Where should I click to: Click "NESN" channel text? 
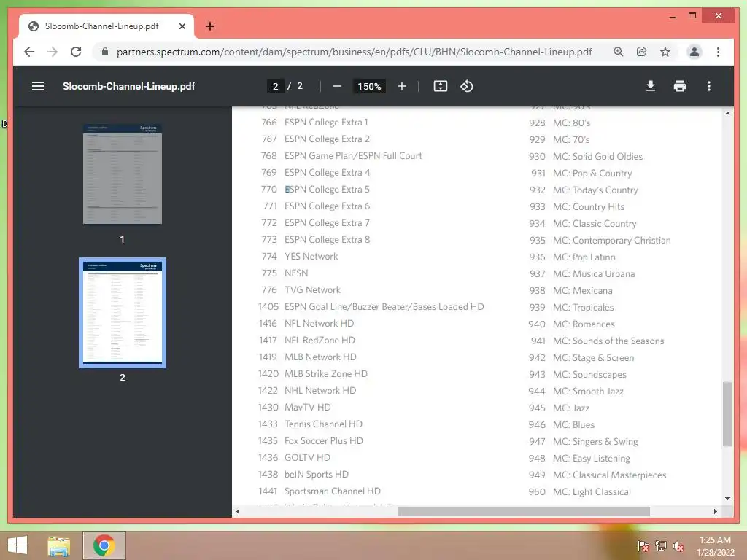pos(296,273)
